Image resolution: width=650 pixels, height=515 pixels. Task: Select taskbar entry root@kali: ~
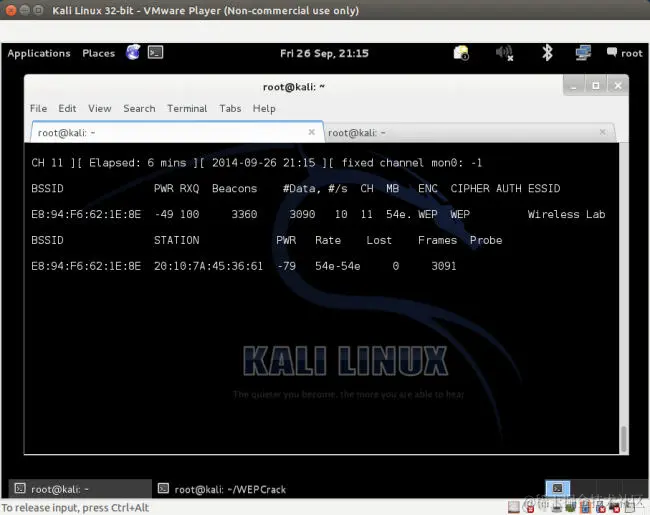(x=80, y=489)
